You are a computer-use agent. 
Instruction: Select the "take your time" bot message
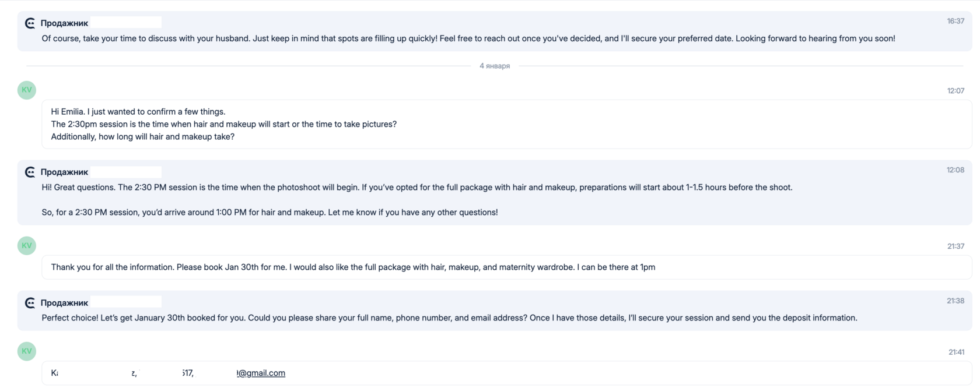pos(468,38)
